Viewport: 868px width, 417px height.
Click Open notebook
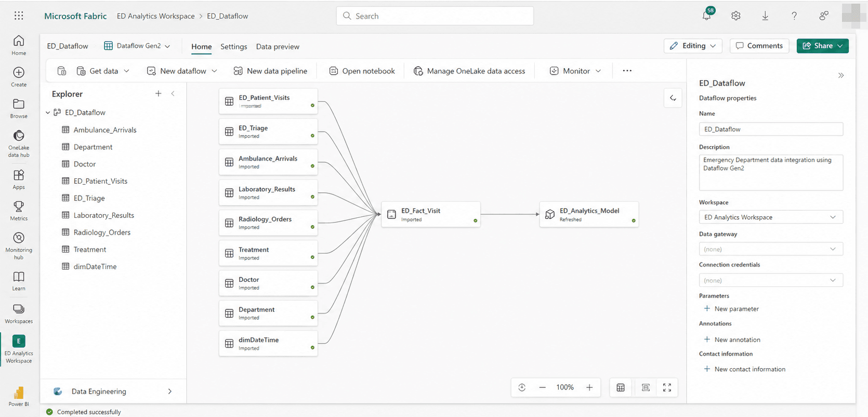click(x=362, y=71)
